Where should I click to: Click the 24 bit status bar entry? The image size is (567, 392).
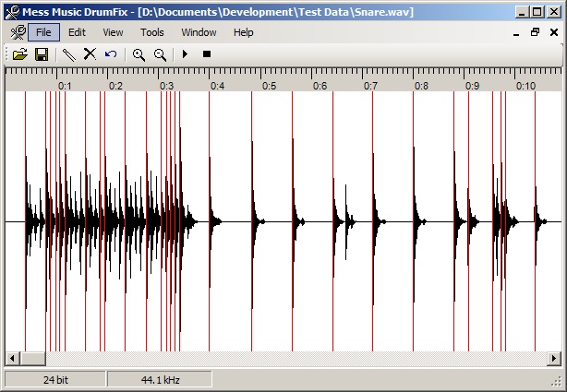point(55,380)
